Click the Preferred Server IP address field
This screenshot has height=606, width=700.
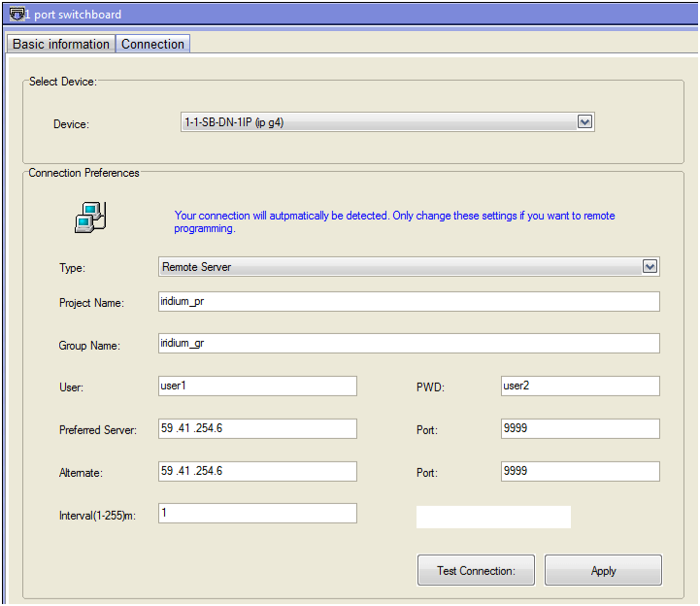pyautogui.click(x=257, y=428)
